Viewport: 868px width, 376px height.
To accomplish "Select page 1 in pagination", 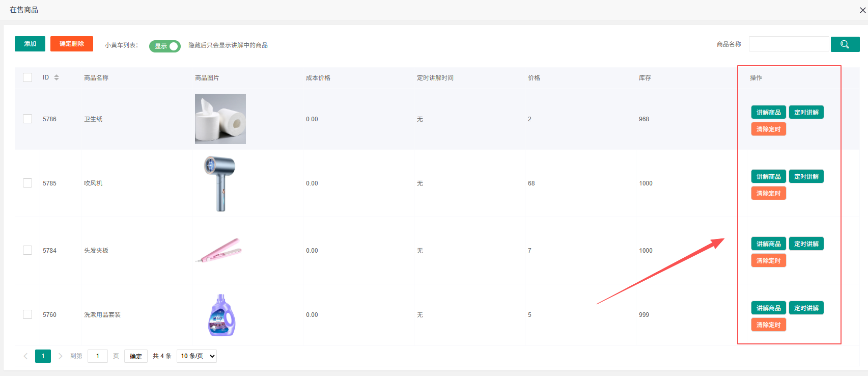I will (43, 356).
